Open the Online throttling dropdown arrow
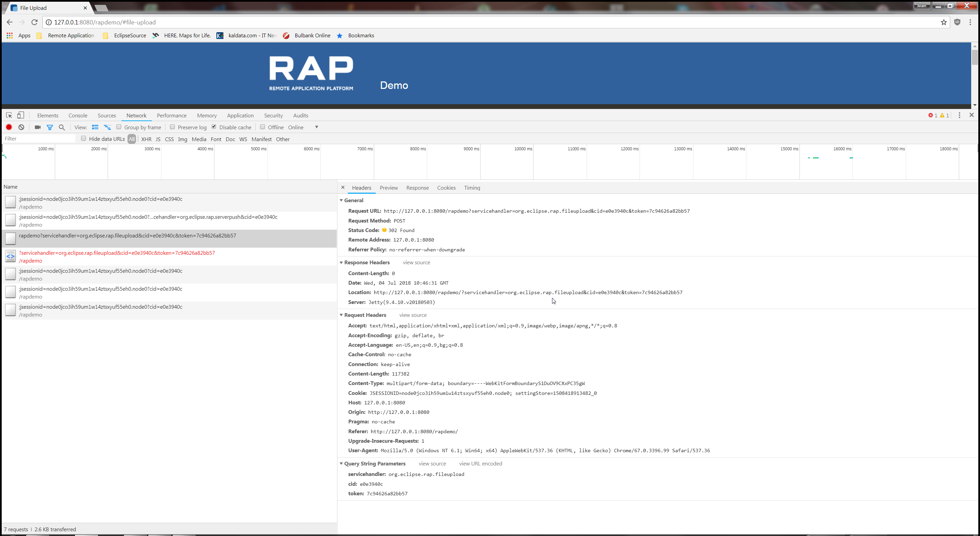The height and width of the screenshot is (536, 980). tap(316, 127)
